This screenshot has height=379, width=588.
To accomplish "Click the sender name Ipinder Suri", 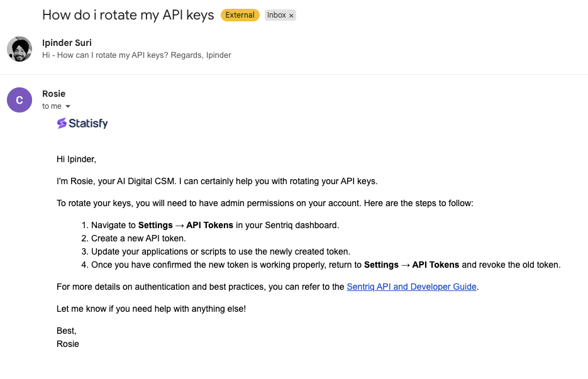I will coord(67,43).
